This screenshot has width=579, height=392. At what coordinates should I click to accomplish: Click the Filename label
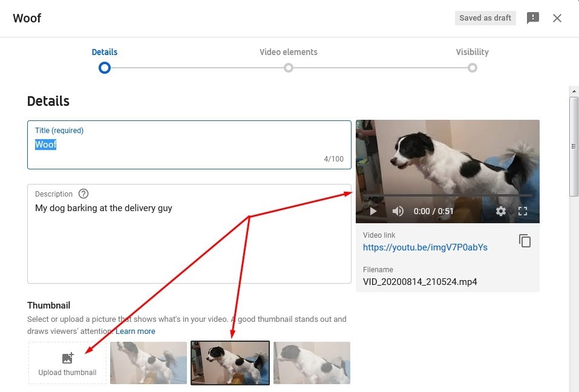[x=378, y=269]
